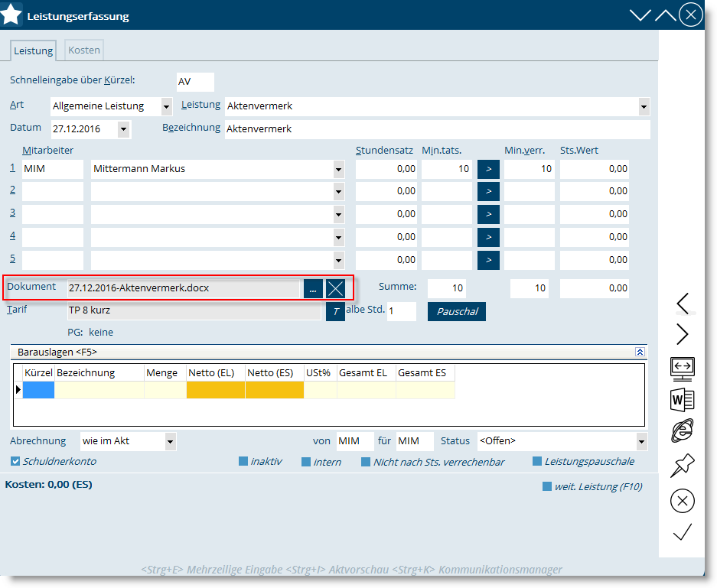This screenshot has width=717, height=588.
Task: Click Mitarbeiter row link 3
Action: click(12, 213)
